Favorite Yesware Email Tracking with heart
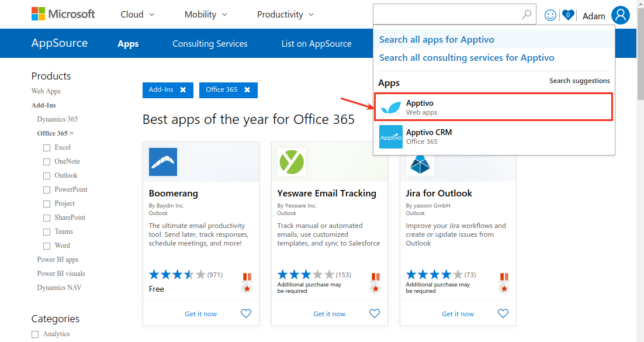This screenshot has height=342, width=644. [375, 313]
